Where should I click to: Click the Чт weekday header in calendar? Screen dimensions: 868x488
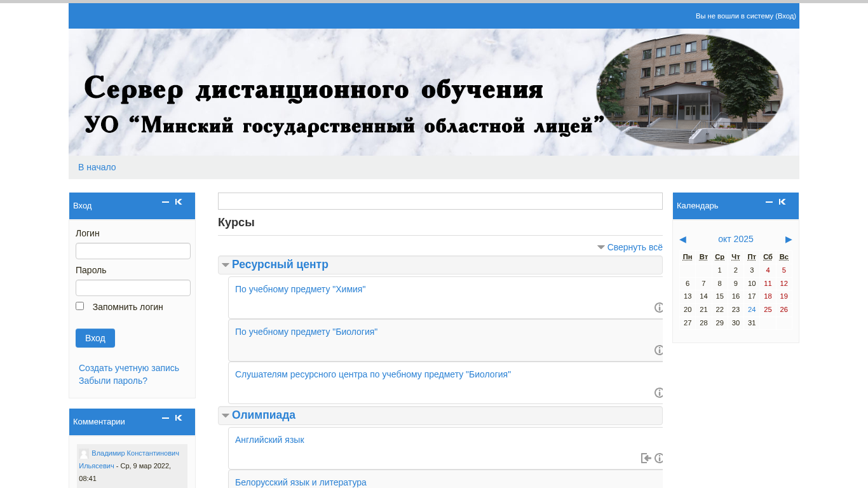736,257
